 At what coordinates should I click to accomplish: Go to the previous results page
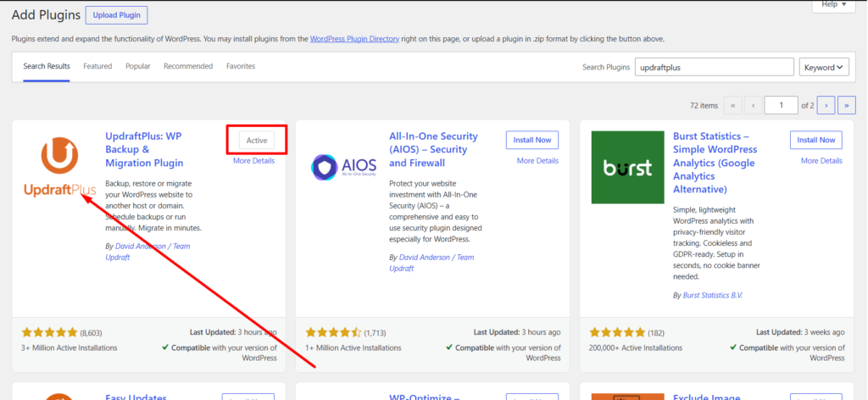[753, 105]
